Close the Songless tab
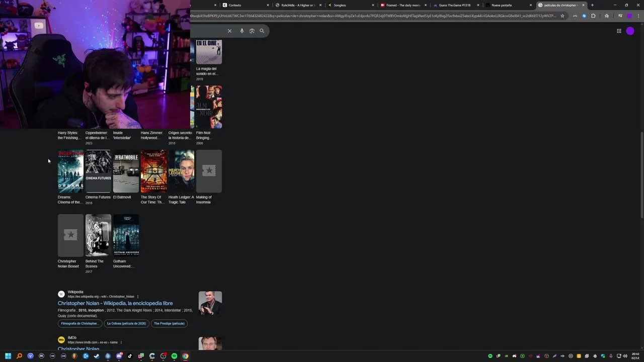 pyautogui.click(x=373, y=5)
